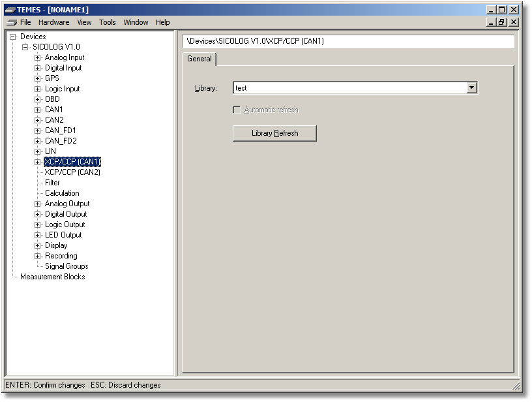Select the GPS label in tree
This screenshot has height=402, width=532.
(x=52, y=78)
